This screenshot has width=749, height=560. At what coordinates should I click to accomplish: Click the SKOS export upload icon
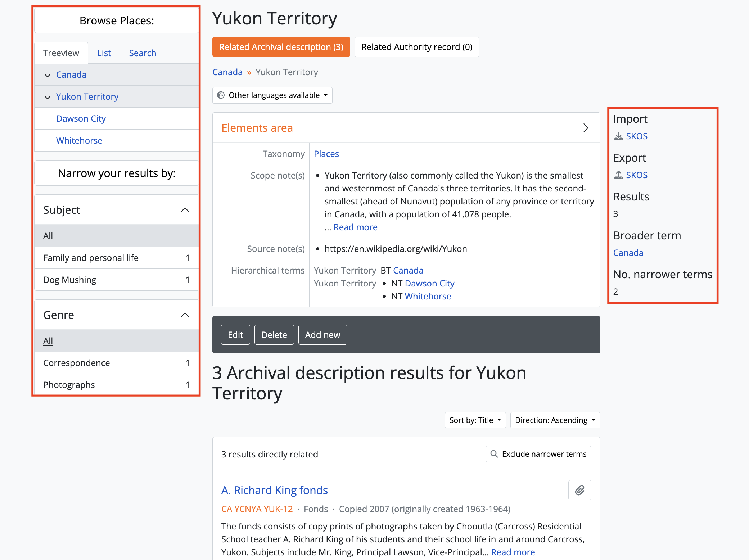coord(618,175)
